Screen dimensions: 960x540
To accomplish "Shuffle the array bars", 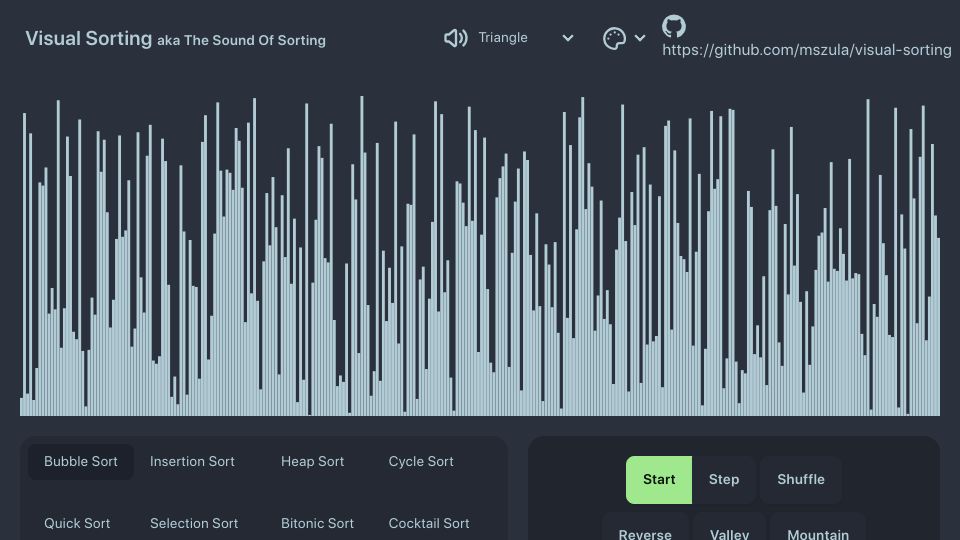I will 801,479.
